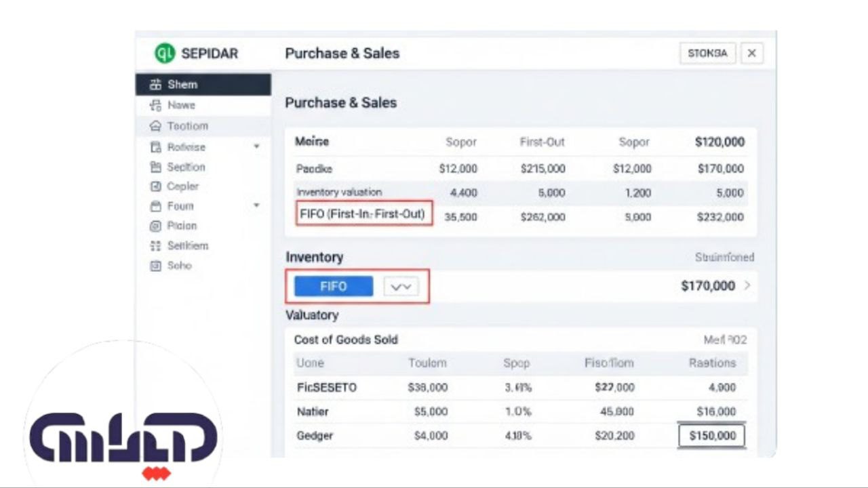This screenshot has height=488, width=868.
Task: Expand the Rofeise submenu arrow
Action: 256,146
